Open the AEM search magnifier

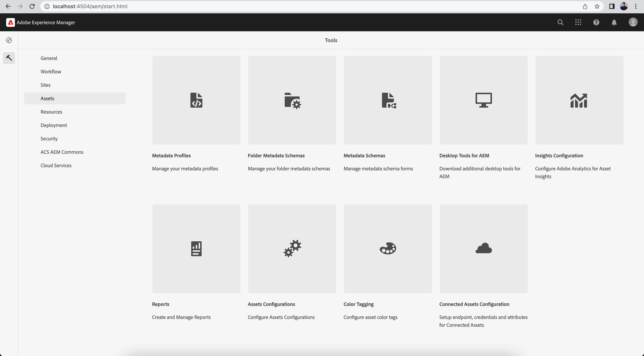pyautogui.click(x=560, y=23)
